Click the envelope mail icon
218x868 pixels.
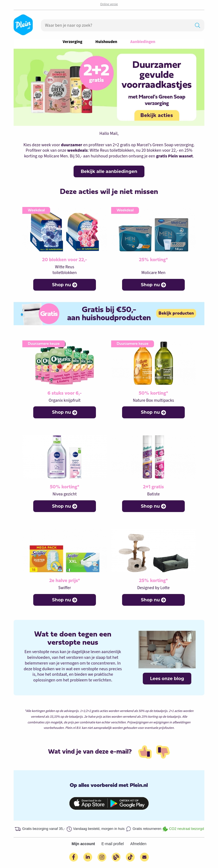click(x=144, y=857)
